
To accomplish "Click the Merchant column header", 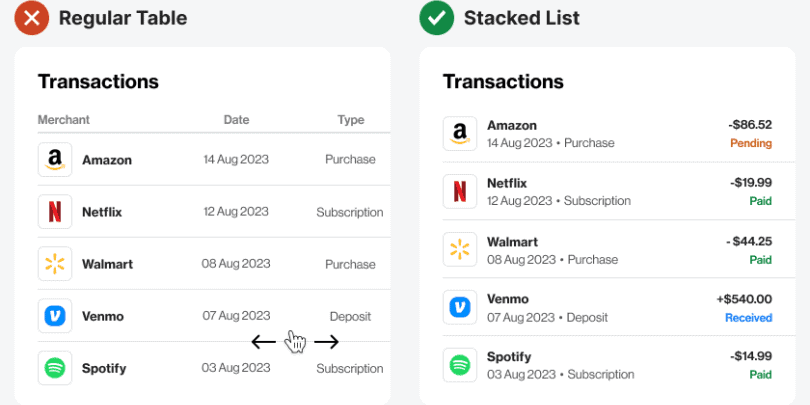I will (x=64, y=120).
